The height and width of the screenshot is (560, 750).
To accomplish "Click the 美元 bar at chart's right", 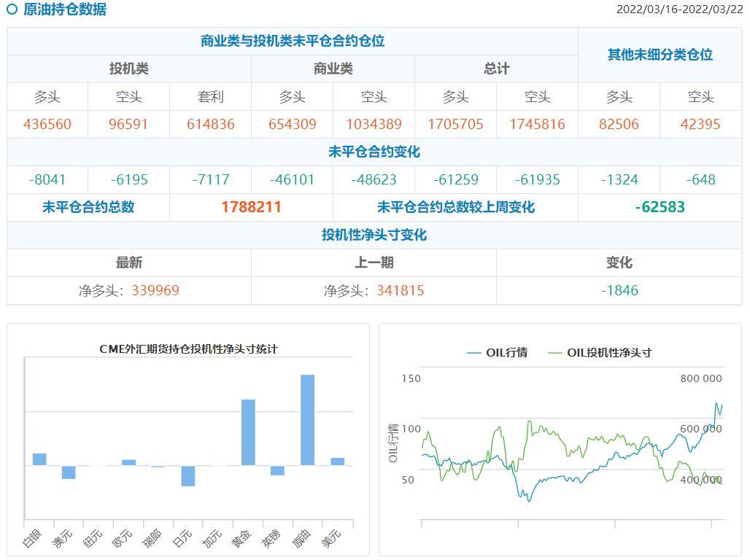I will point(337,462).
